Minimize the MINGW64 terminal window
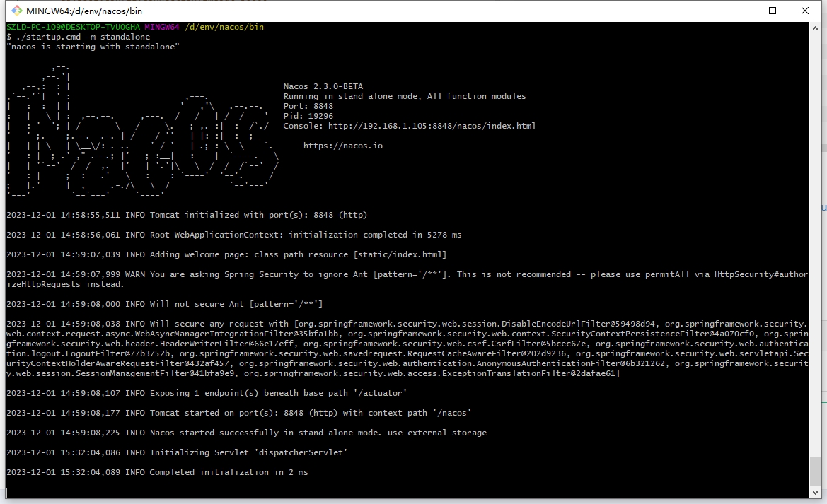Screen dimensions: 827x504 pyautogui.click(x=739, y=11)
